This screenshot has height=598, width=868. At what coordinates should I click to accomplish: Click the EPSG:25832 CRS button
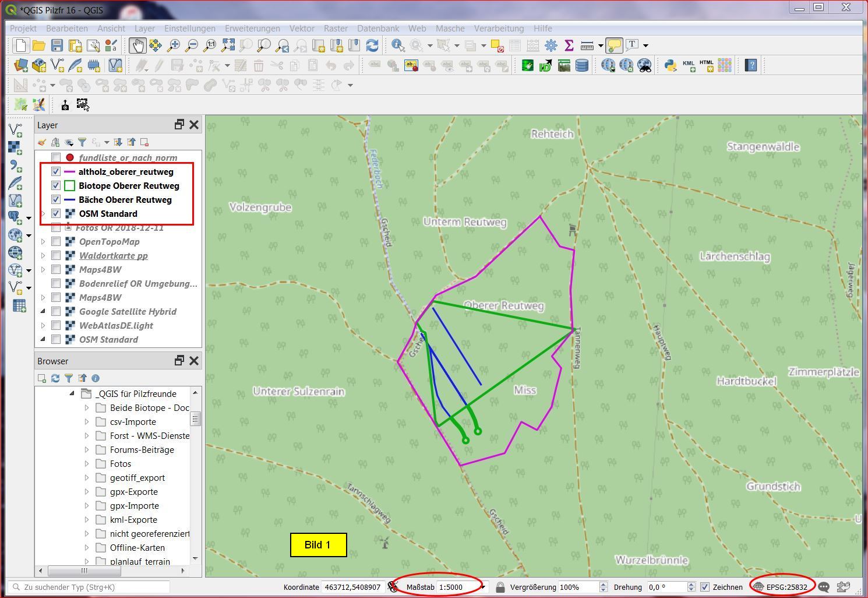tap(782, 587)
